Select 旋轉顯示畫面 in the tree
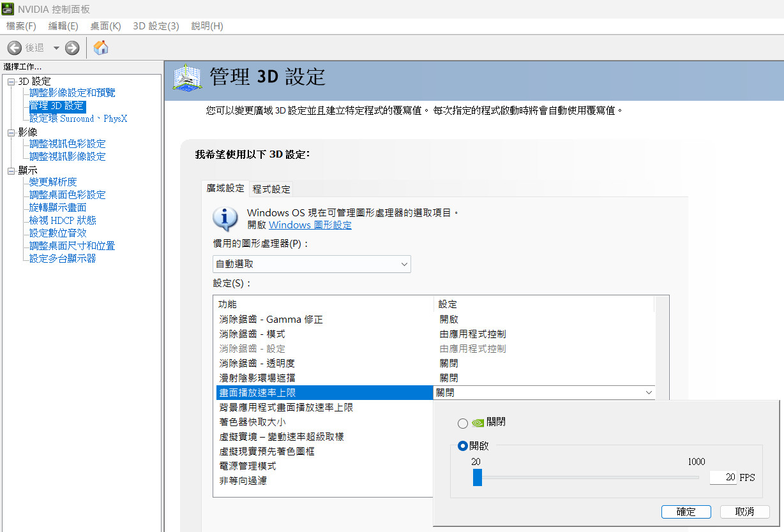 (x=57, y=207)
